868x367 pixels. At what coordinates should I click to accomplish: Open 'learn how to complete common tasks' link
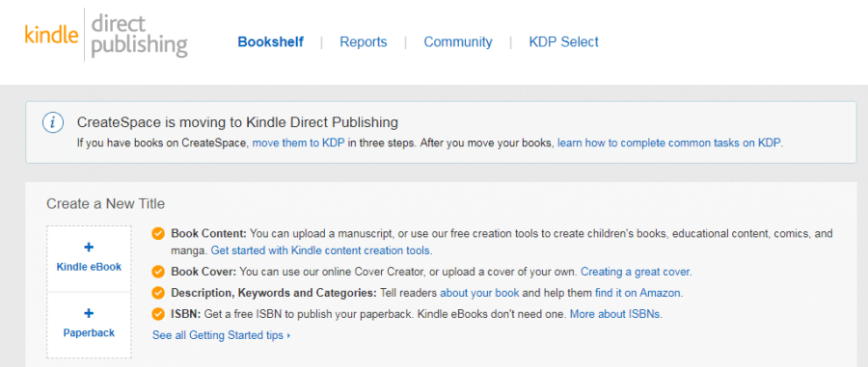pyautogui.click(x=669, y=144)
